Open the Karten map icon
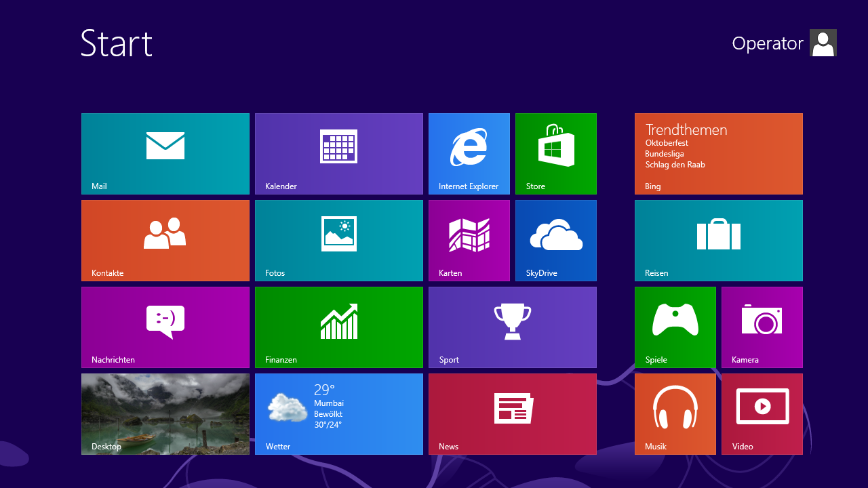 (x=469, y=235)
